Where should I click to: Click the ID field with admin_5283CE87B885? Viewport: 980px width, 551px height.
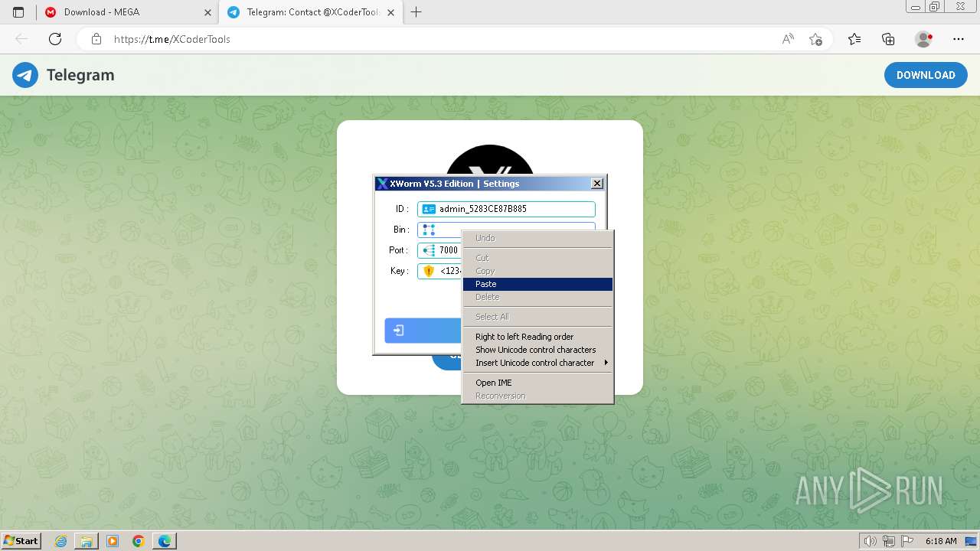(x=506, y=209)
